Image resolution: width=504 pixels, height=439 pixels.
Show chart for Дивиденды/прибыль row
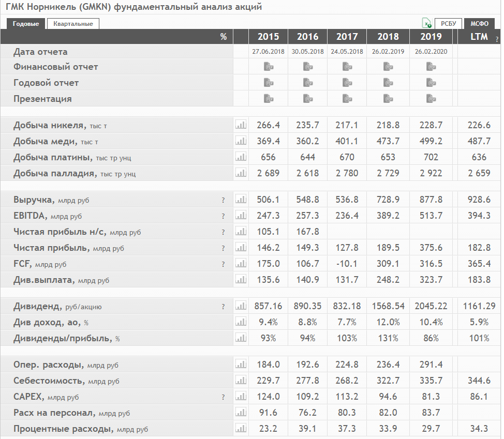pyautogui.click(x=241, y=338)
